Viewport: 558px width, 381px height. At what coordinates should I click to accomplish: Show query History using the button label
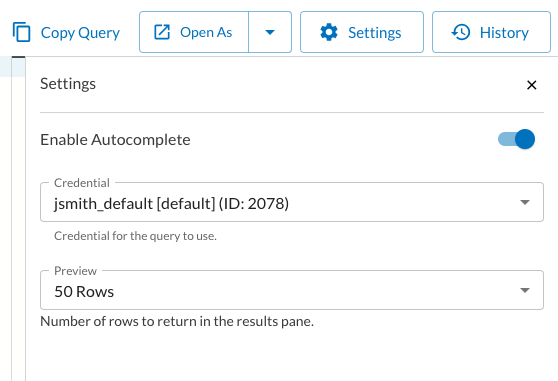tap(504, 33)
